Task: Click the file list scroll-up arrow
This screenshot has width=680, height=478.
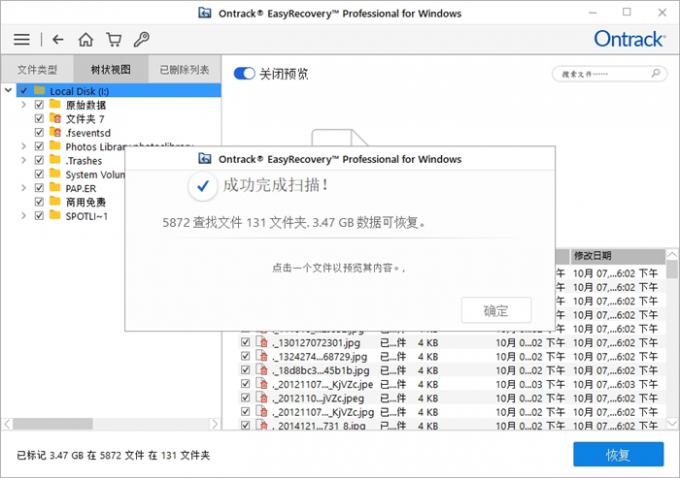Action: pyautogui.click(x=671, y=254)
